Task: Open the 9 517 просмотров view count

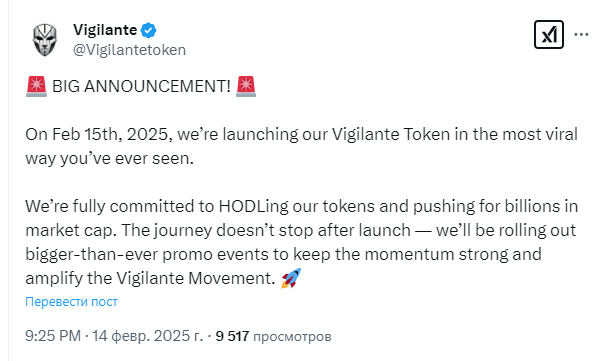Action: click(x=273, y=336)
